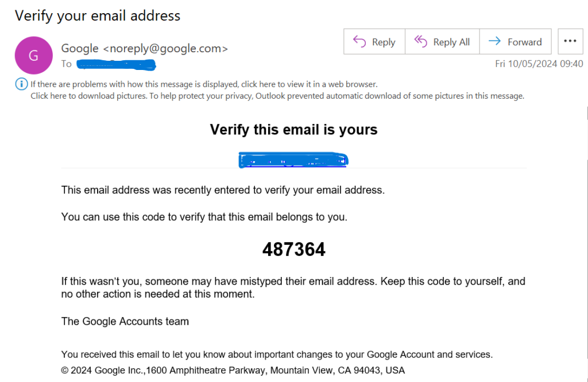Click the 'Verify your email address' subject title
Image resolution: width=588 pixels, height=382 pixels.
[x=98, y=15]
